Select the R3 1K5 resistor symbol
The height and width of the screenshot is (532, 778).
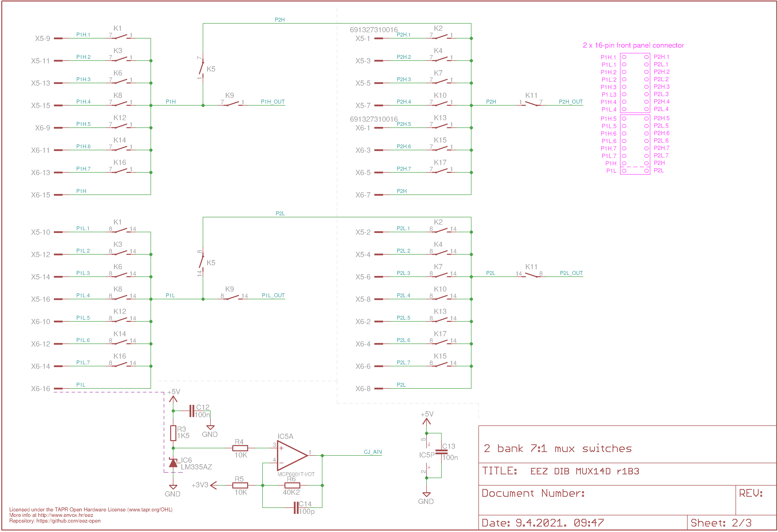tap(173, 433)
